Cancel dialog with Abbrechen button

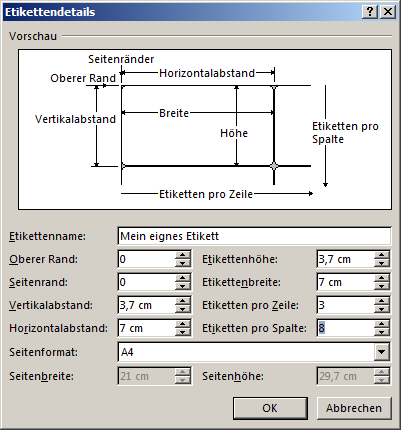point(354,408)
